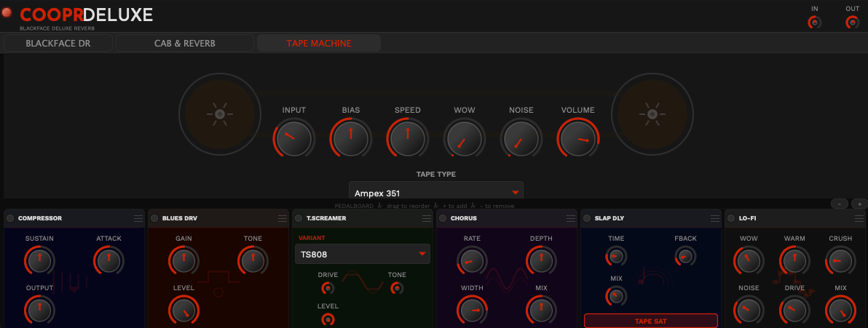Click the T.Screamer TONE knob
This screenshot has height=328, width=868.
pos(397,288)
